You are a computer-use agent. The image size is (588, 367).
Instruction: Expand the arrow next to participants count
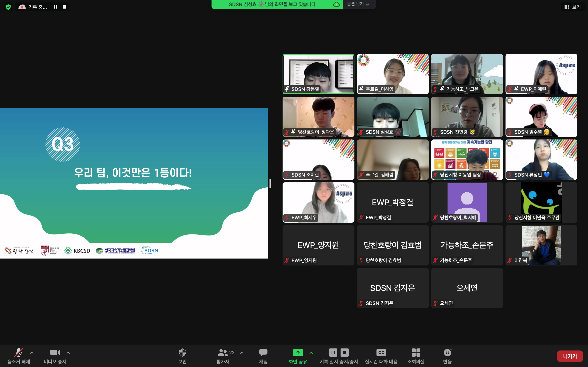(x=242, y=353)
